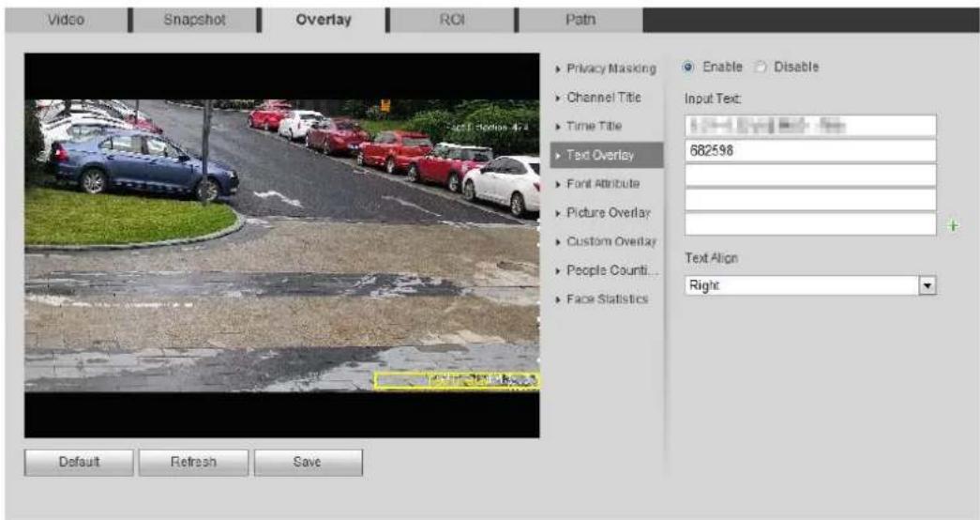Save the overlay settings
Screen dimensions: 980x520
309,462
